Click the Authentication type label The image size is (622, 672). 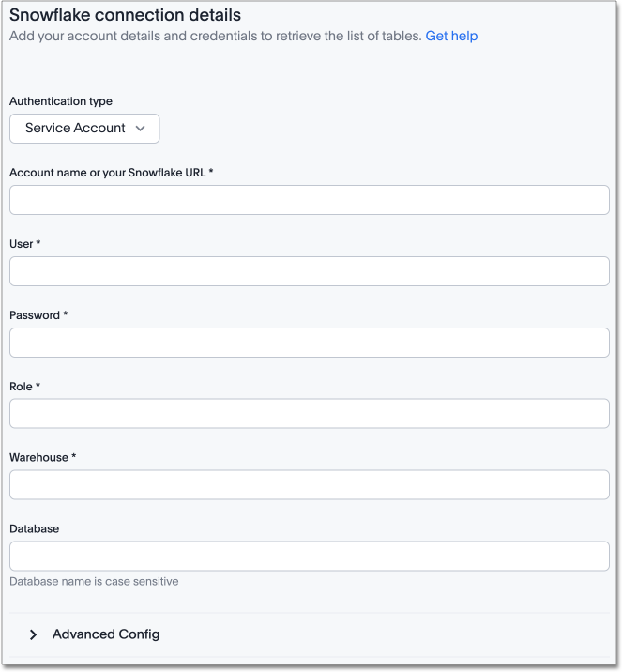click(x=61, y=101)
